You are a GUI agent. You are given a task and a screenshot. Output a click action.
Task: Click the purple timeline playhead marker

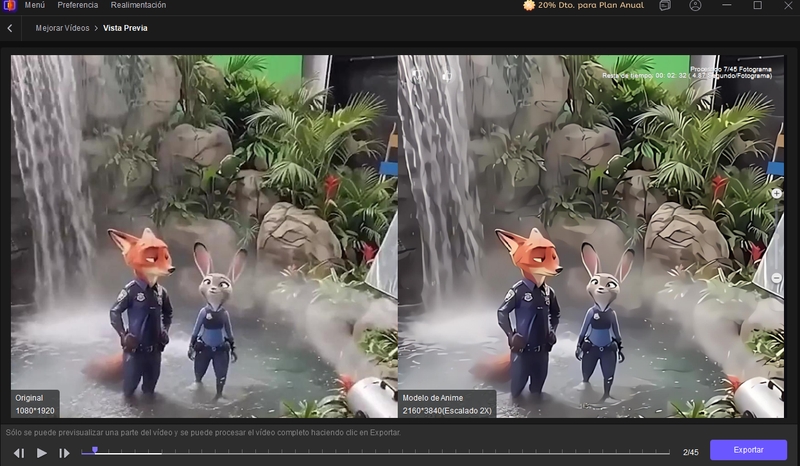(94, 450)
